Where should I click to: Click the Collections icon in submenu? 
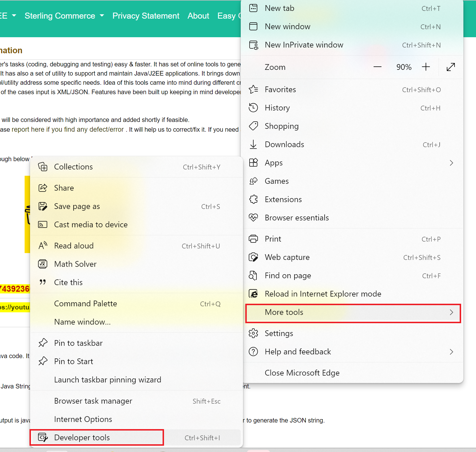(43, 167)
